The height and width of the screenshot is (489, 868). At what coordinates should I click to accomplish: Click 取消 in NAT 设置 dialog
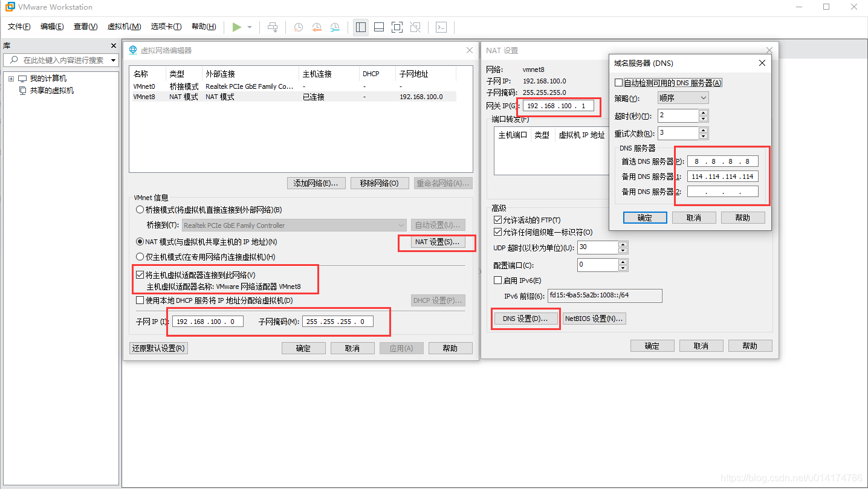coord(701,346)
